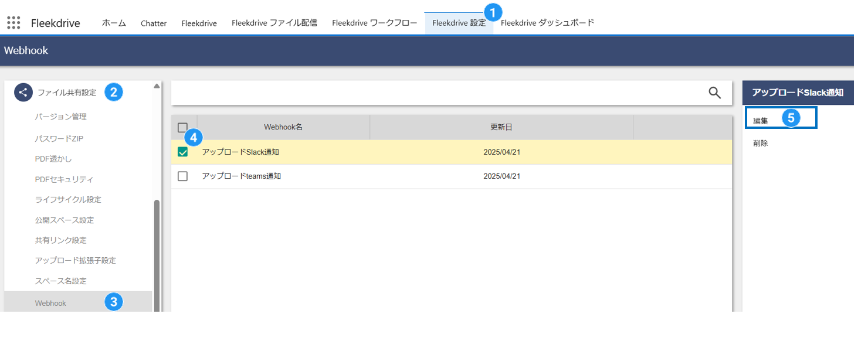This screenshot has height=341, width=868.
Task: Click 編集 to edit the webhook
Action: coord(761,121)
